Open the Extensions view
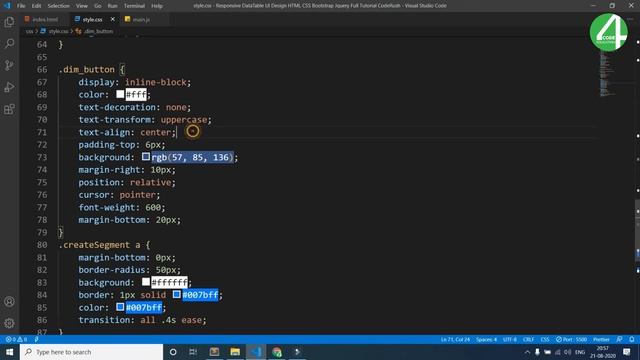Screen dimensions: 640x360 coord(9,109)
